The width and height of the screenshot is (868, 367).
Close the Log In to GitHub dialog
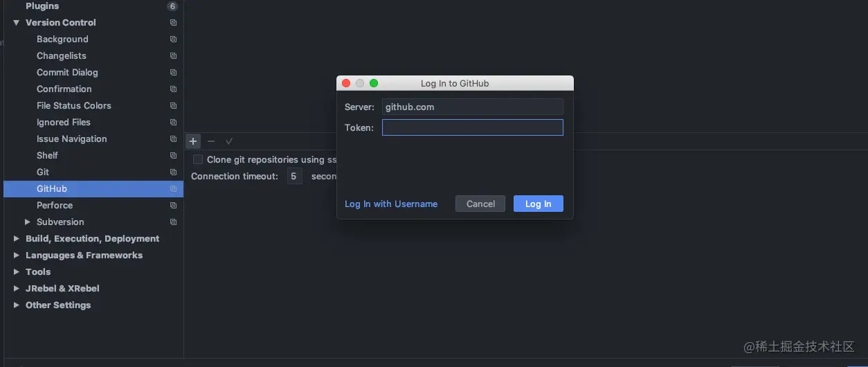coord(346,83)
